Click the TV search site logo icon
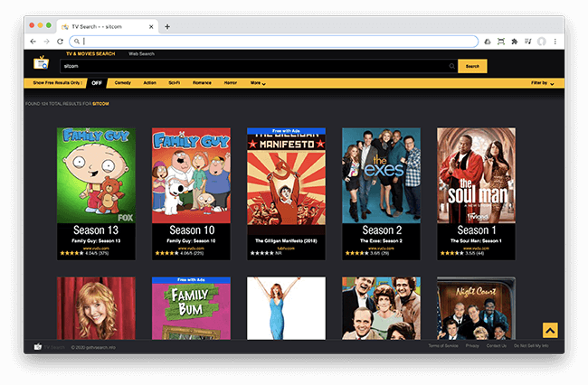588x385 pixels. pyautogui.click(x=41, y=63)
